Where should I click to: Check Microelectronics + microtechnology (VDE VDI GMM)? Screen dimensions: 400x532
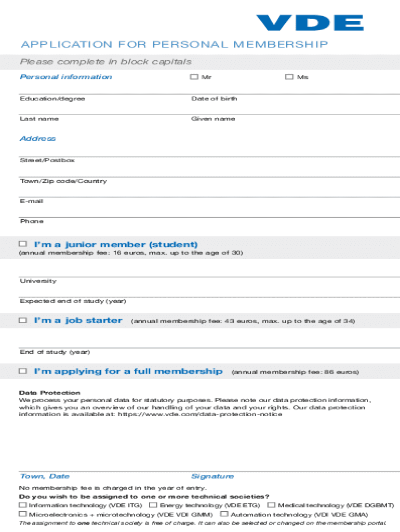coord(23,514)
